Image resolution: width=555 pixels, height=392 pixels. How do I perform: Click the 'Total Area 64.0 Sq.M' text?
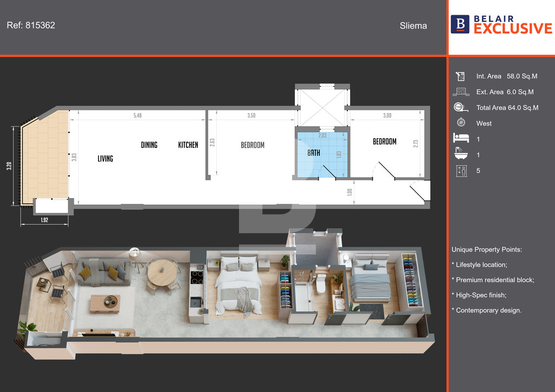pyautogui.click(x=507, y=108)
